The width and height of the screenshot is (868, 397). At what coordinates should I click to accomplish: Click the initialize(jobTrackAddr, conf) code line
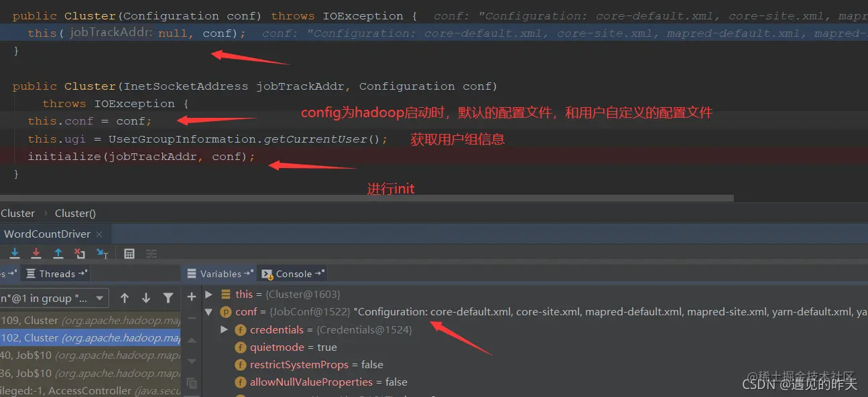point(141,157)
